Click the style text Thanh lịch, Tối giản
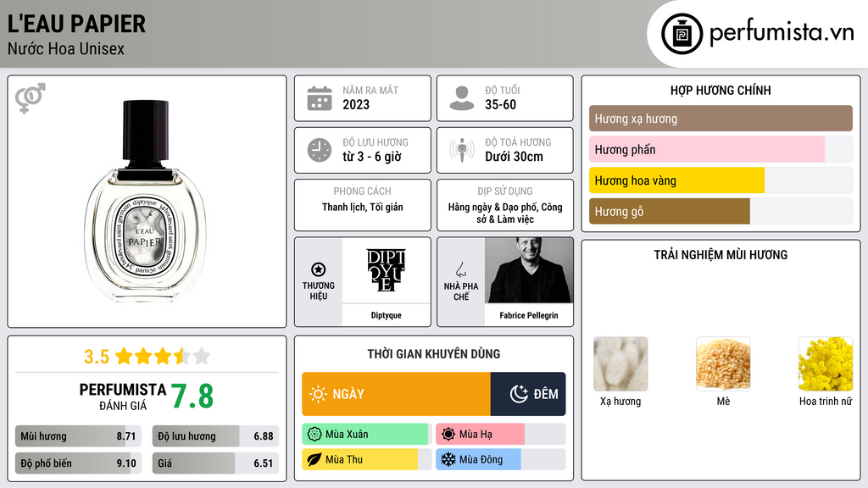 tap(363, 207)
